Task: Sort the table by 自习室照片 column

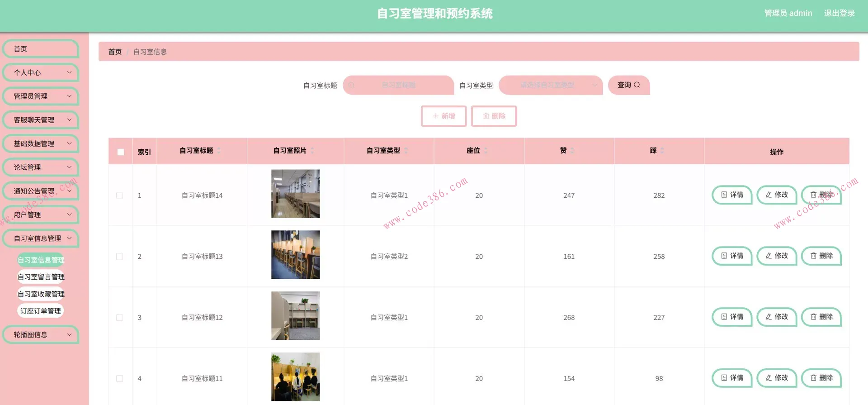Action: (312, 151)
